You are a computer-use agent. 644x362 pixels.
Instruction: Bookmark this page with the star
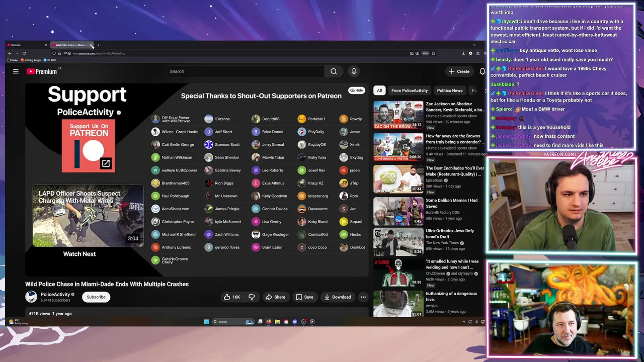pyautogui.click(x=433, y=53)
